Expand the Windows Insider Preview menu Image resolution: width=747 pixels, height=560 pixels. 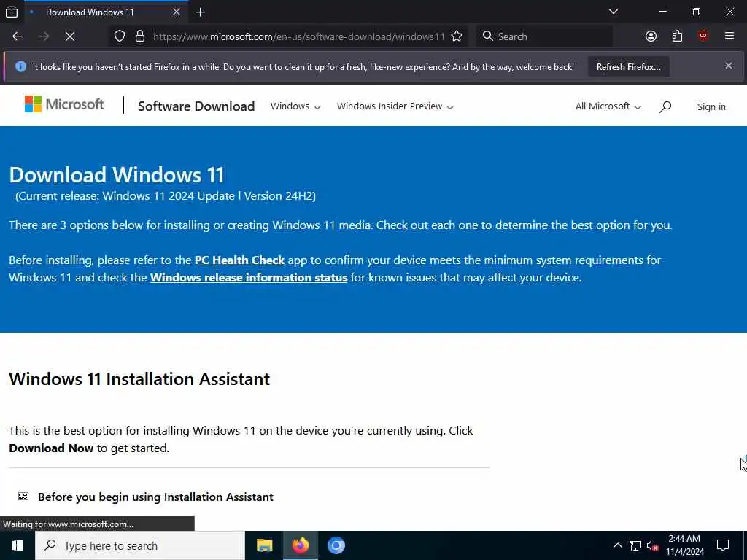pyautogui.click(x=395, y=106)
